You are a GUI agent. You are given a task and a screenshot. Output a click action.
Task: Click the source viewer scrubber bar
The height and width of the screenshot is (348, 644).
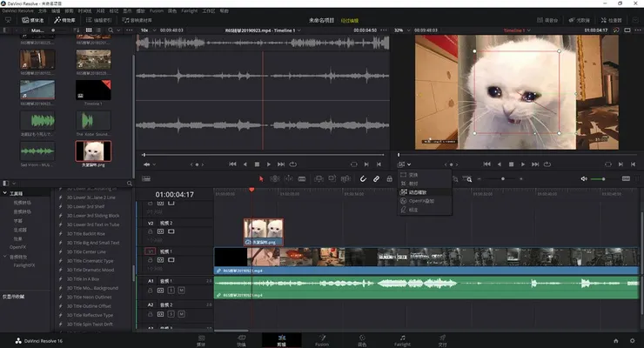tap(264, 155)
